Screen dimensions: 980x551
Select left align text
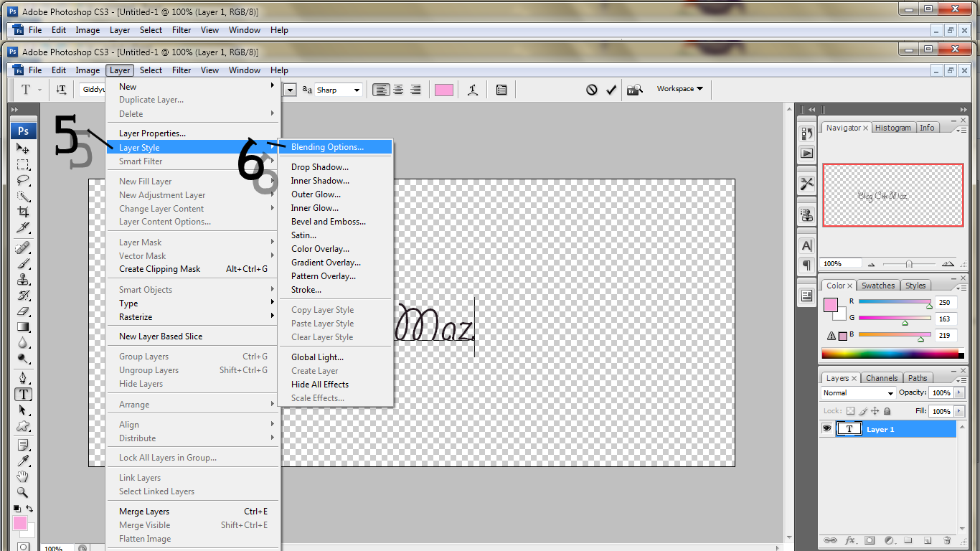pyautogui.click(x=381, y=90)
